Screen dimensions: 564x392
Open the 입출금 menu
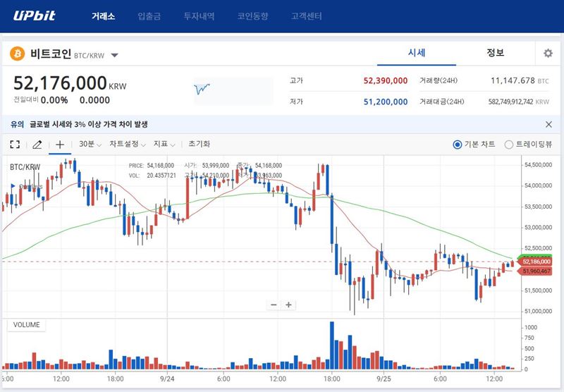click(x=149, y=16)
